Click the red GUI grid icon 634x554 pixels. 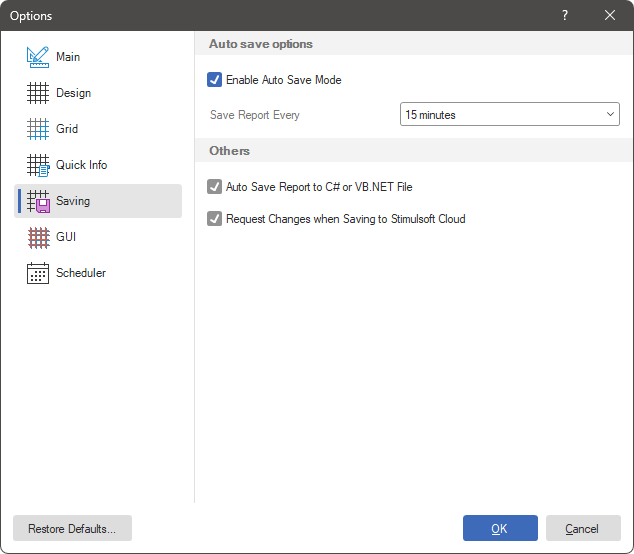(38, 237)
